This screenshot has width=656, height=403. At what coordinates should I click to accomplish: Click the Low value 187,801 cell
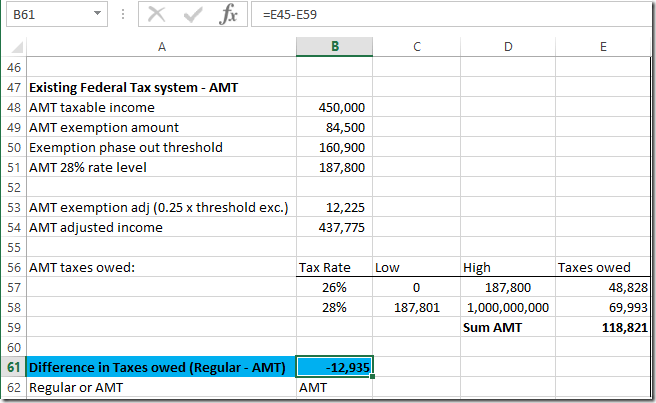coord(416,308)
